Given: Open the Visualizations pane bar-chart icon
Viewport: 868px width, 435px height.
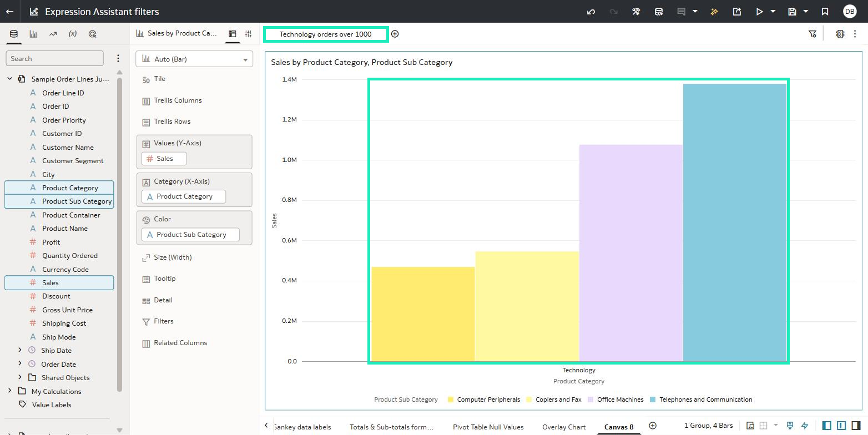Looking at the screenshot, I should pos(33,34).
